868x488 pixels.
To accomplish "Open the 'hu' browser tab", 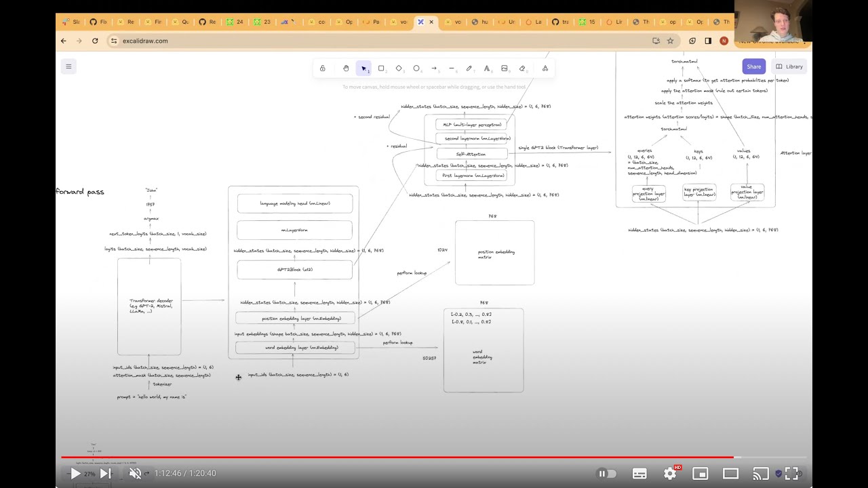I will (x=479, y=22).
